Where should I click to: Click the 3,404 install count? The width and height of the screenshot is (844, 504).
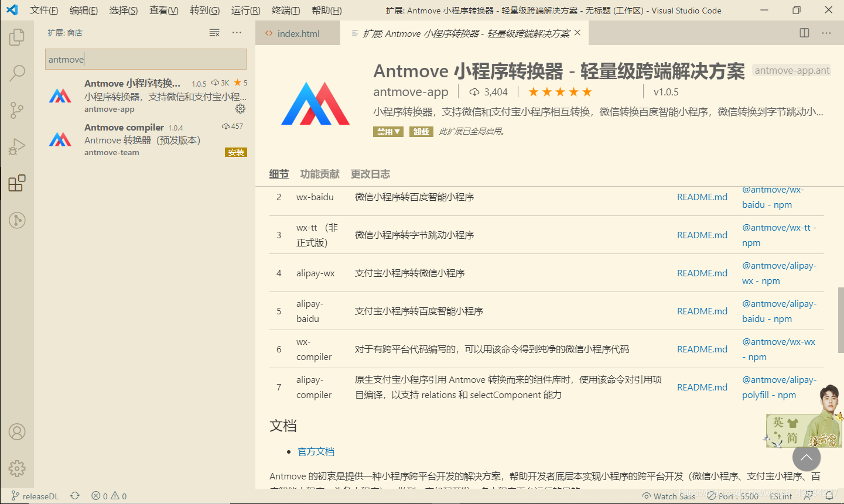[489, 92]
